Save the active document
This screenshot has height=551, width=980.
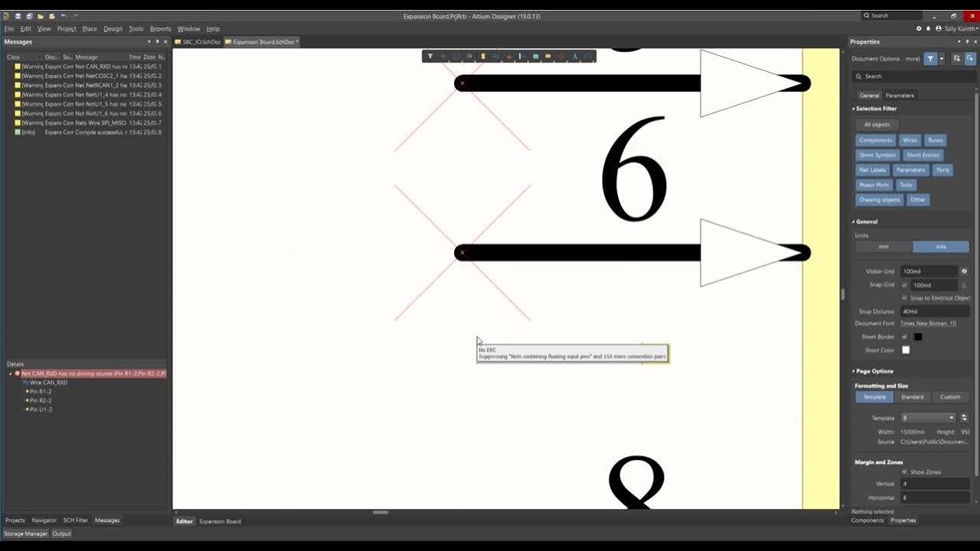tap(18, 15)
